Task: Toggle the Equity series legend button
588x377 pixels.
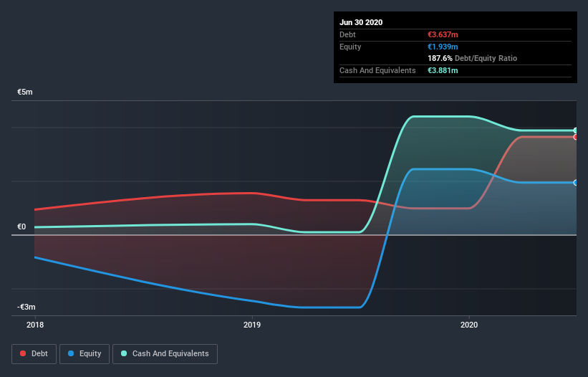Action: pyautogui.click(x=85, y=354)
